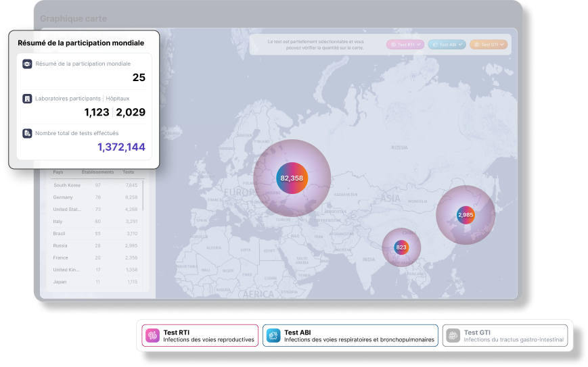The image size is (588, 367).
Task: Click the 1,372,144 total tests value
Action: tap(122, 147)
